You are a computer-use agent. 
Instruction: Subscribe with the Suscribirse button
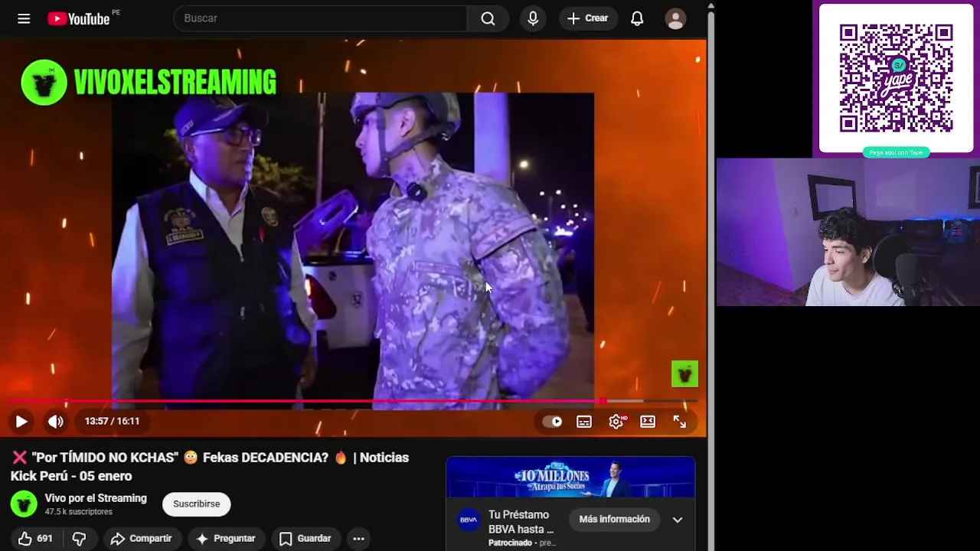pos(196,504)
